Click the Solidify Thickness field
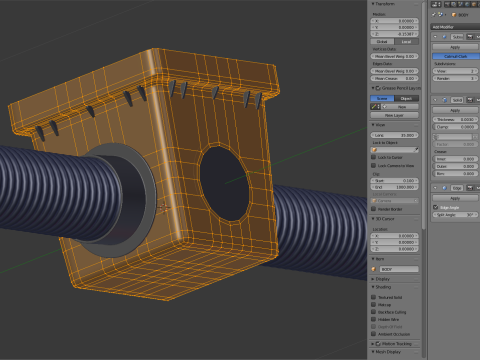The width and height of the screenshot is (480, 360). pos(455,119)
